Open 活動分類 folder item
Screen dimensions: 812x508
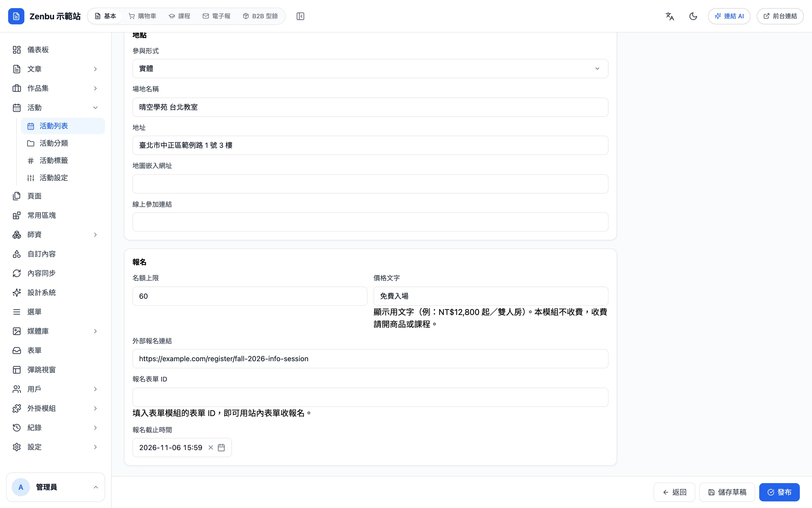pyautogui.click(x=63, y=143)
